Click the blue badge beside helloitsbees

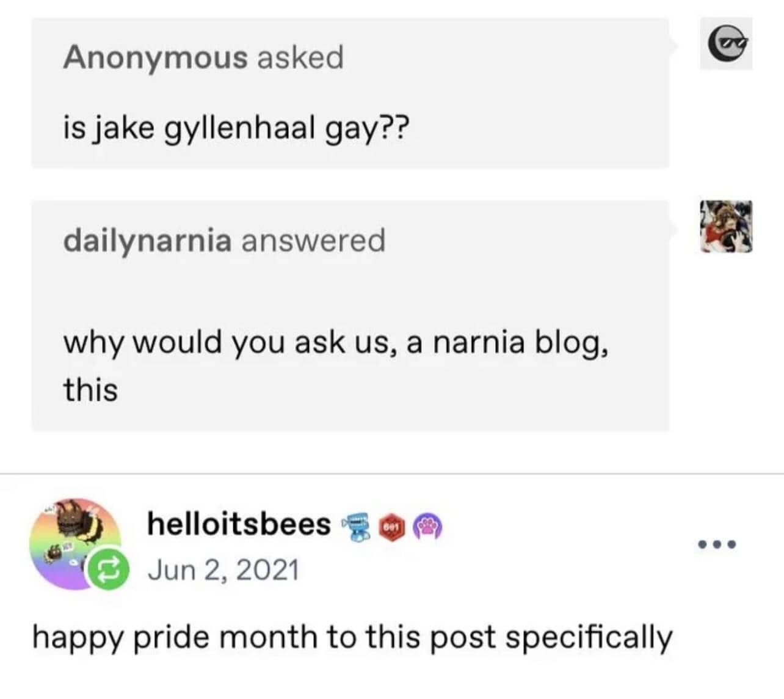coord(358,526)
